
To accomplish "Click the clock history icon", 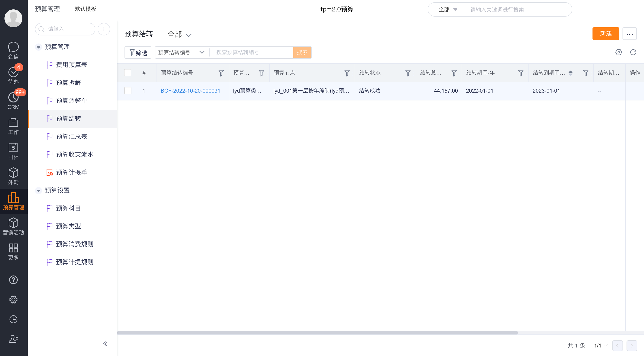I will pyautogui.click(x=13, y=319).
